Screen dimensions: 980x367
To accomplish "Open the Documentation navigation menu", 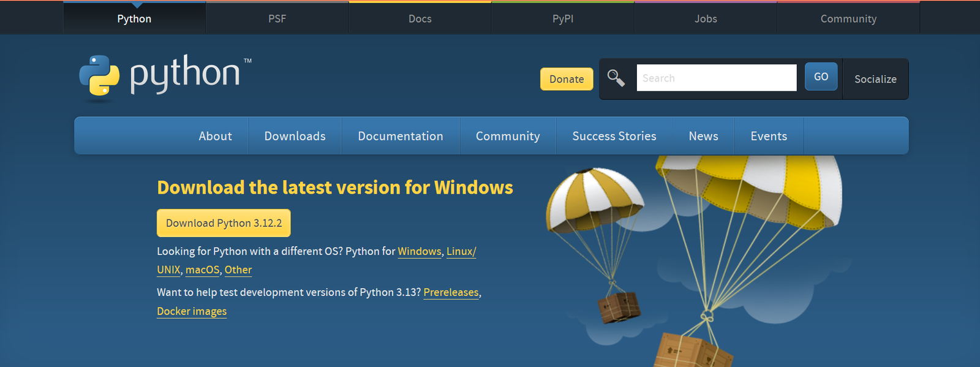I will (401, 136).
